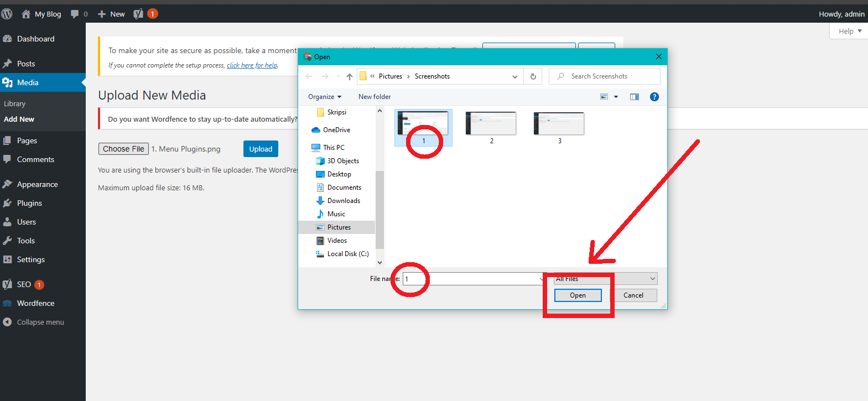Click the Settings sidebar icon

tap(7, 259)
